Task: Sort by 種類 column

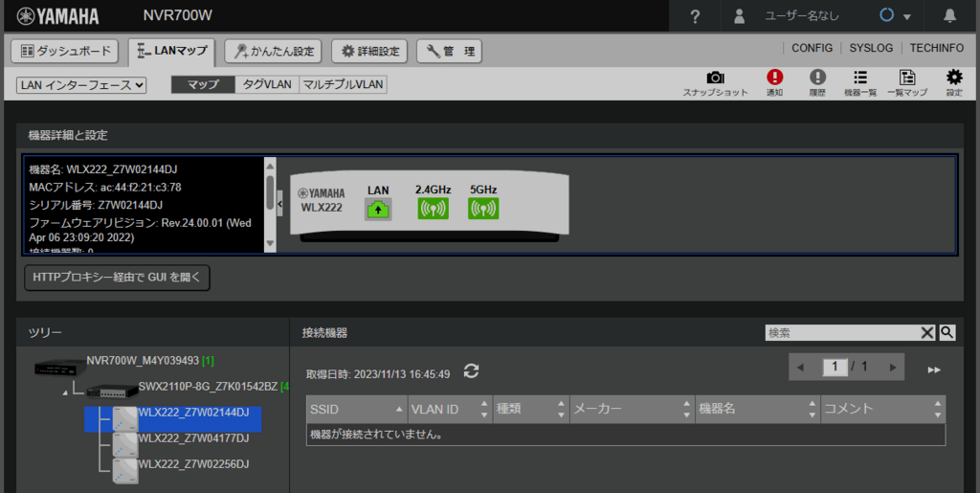Action: 531,410
